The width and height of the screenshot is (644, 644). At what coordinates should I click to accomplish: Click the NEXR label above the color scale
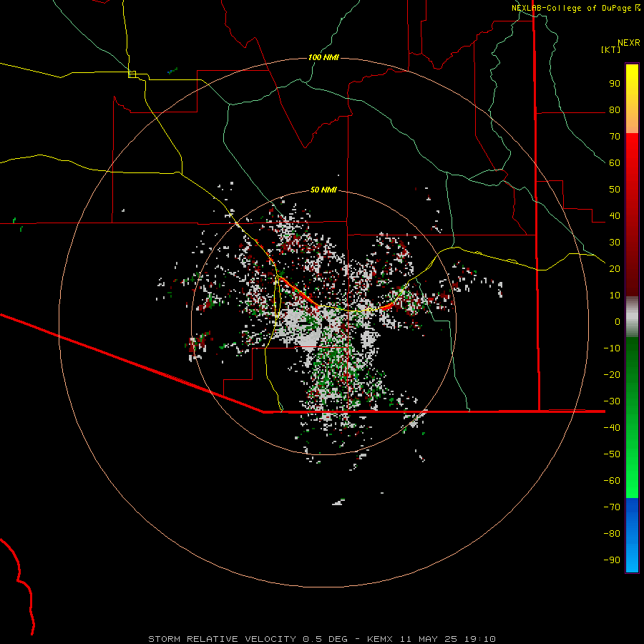(x=629, y=43)
